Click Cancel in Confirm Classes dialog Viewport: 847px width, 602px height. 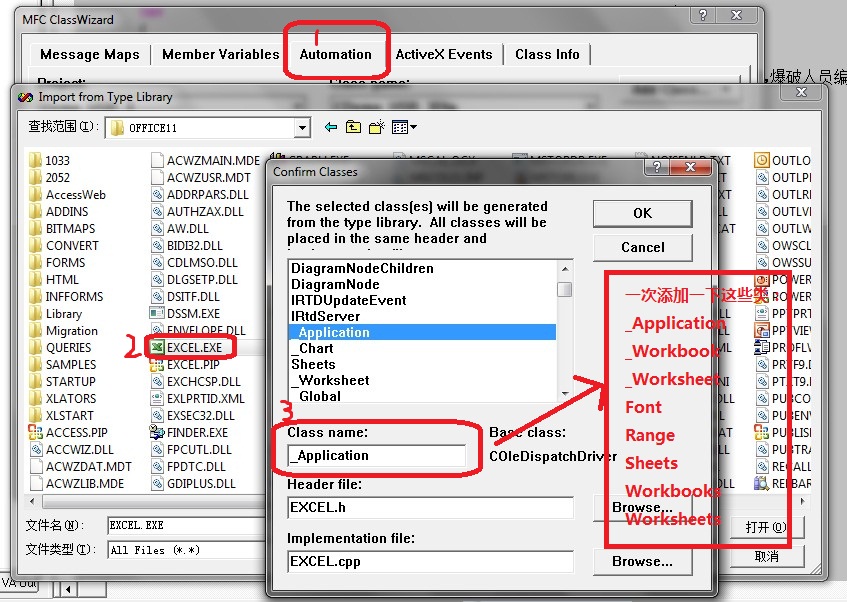click(642, 248)
